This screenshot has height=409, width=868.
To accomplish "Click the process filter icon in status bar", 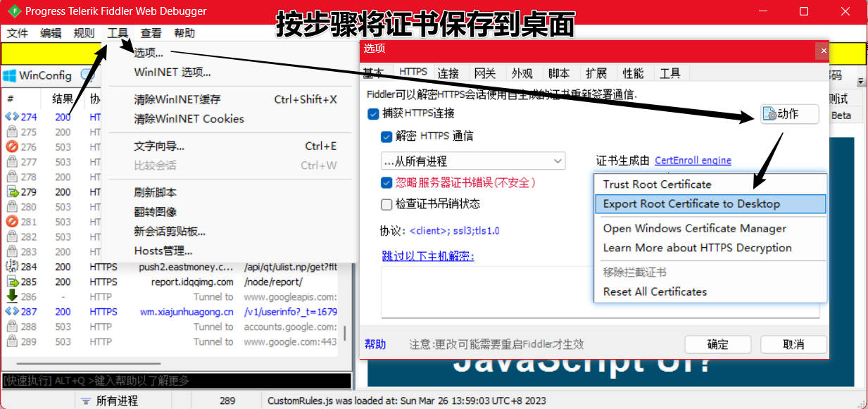I will (x=85, y=401).
